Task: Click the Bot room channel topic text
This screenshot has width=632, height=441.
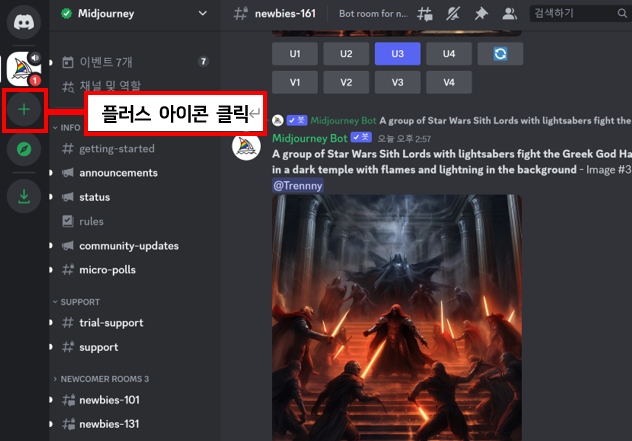Action: click(373, 14)
